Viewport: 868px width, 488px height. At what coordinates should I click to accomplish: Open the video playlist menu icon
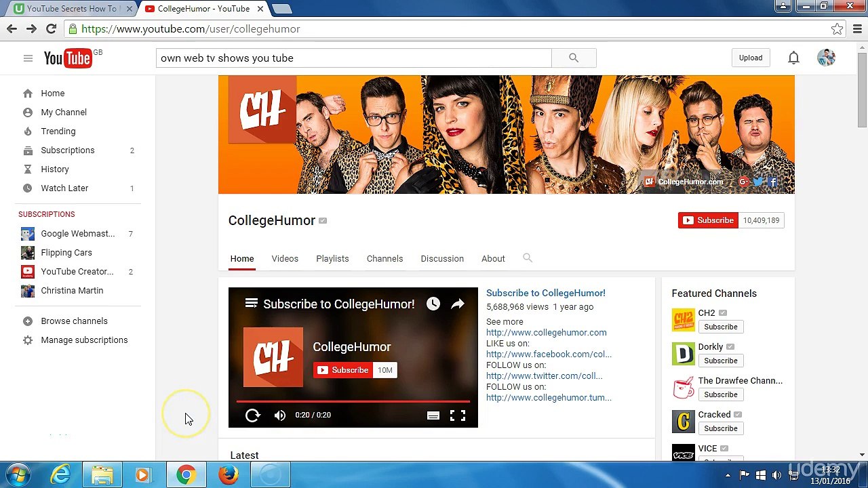(252, 304)
